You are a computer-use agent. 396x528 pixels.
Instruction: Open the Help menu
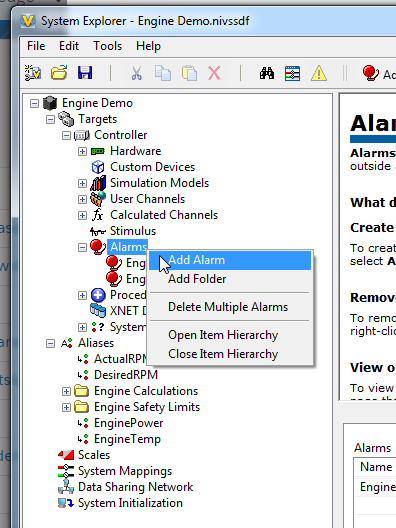148,46
